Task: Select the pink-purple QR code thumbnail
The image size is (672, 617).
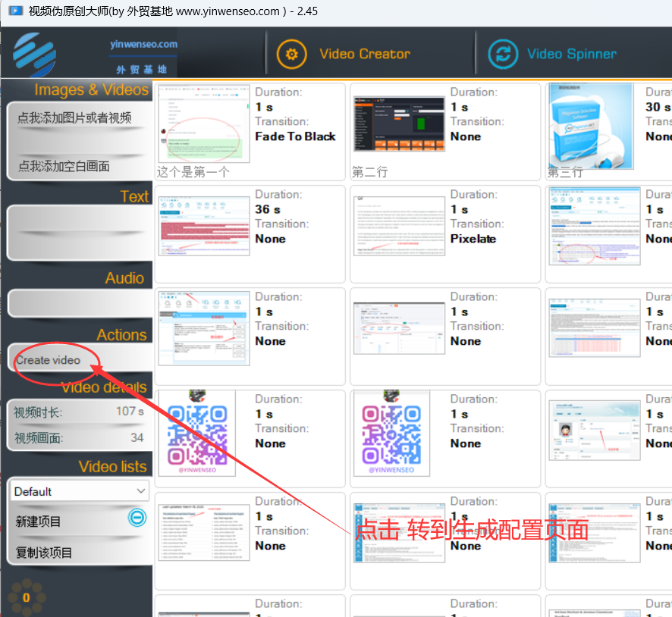Action: [392, 433]
